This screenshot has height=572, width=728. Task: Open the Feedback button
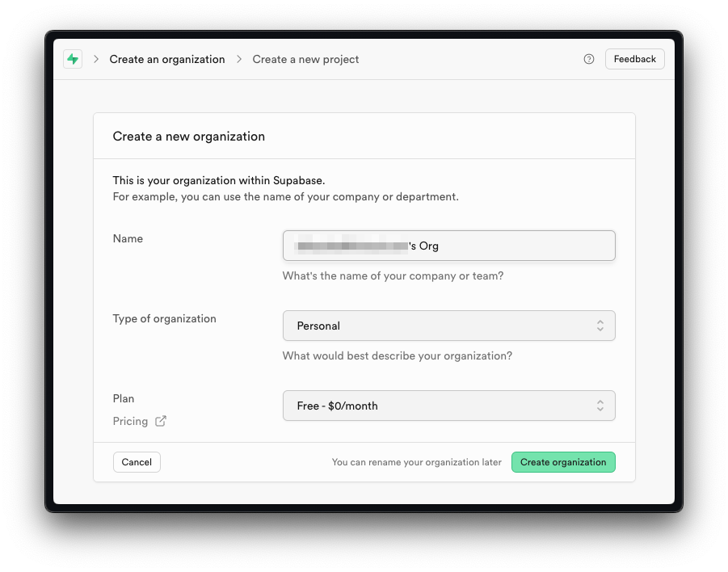[634, 59]
